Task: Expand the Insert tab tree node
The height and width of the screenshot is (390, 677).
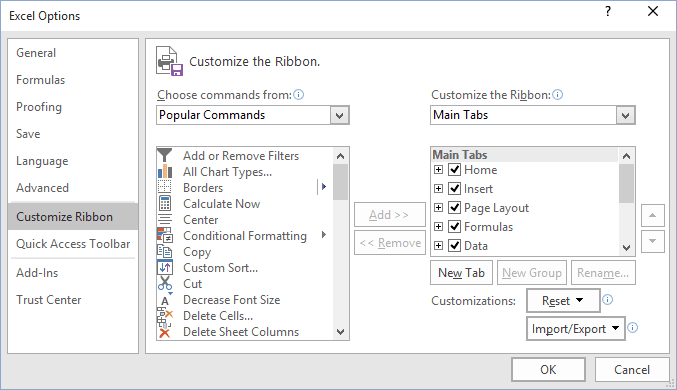Action: pyautogui.click(x=438, y=188)
